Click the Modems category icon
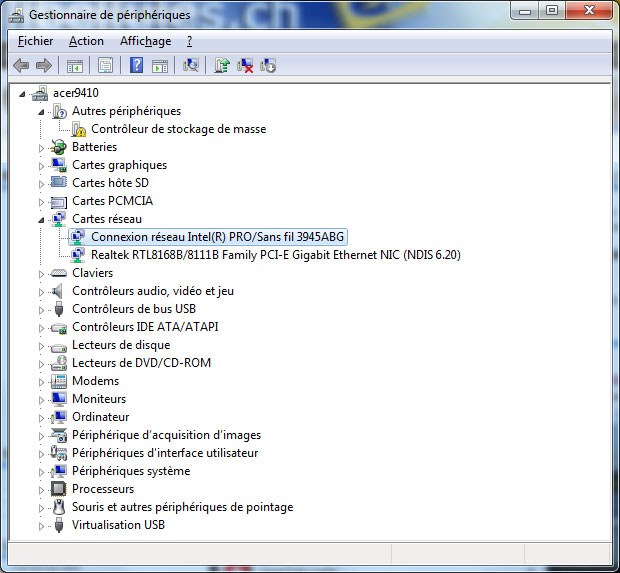 [x=59, y=381]
